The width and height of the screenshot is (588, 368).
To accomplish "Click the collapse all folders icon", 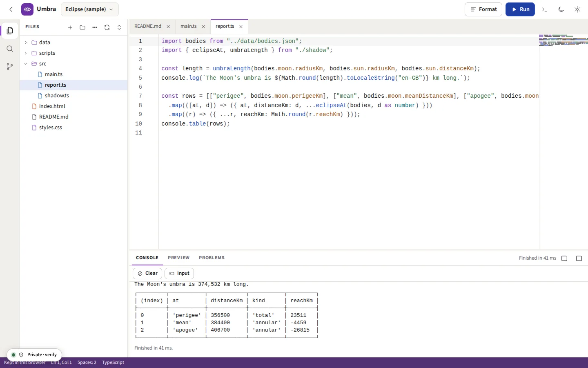I will tap(119, 27).
